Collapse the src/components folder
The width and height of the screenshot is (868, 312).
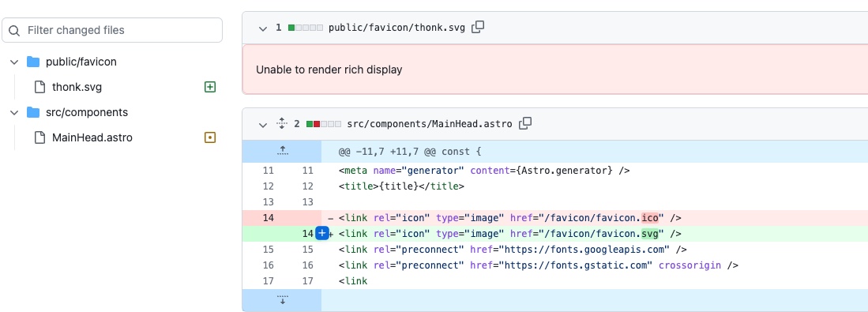coord(14,112)
